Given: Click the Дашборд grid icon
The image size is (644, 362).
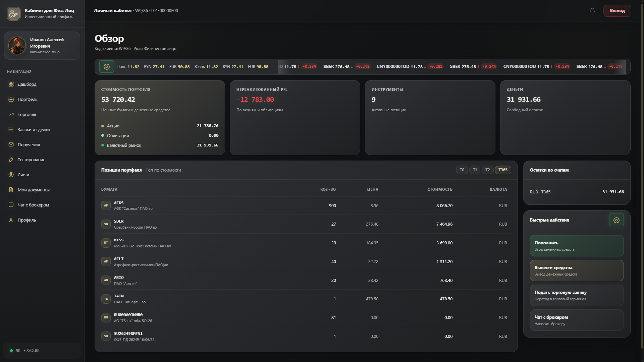Looking at the screenshot, I should 11,84.
